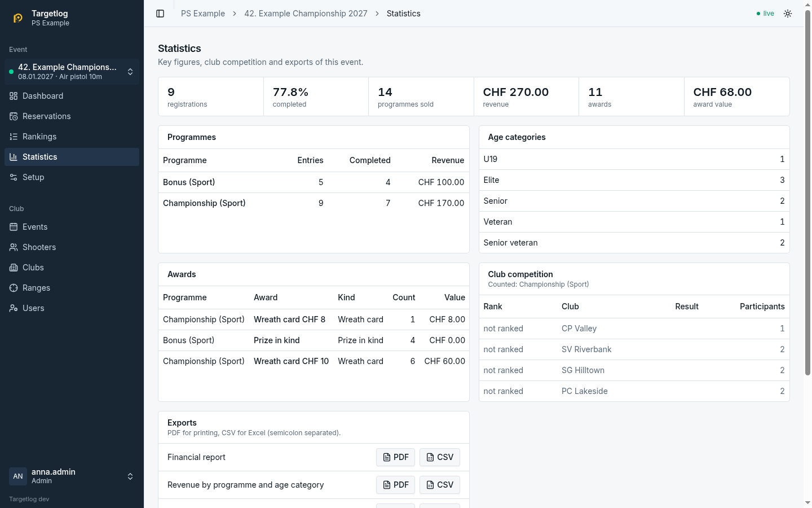The height and width of the screenshot is (508, 812).
Task: Open the Setup page
Action: (x=72, y=177)
